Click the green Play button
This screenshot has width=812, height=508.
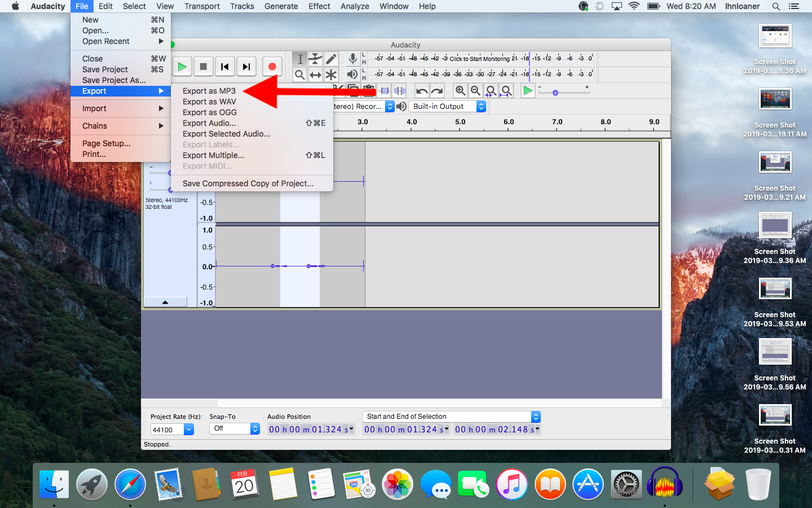pyautogui.click(x=182, y=67)
